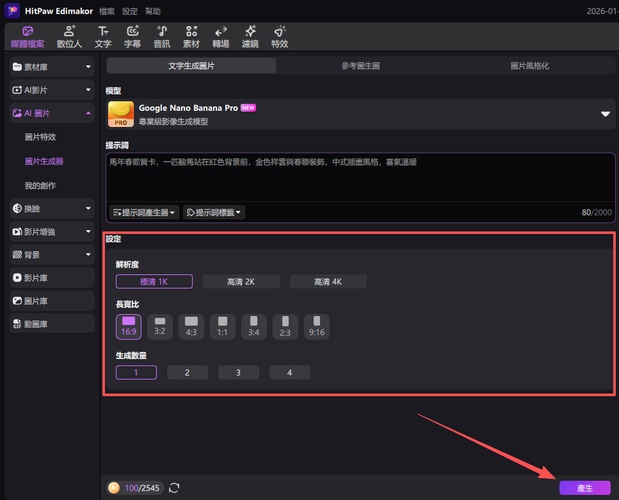Refresh the AI credits balance
This screenshot has width=619, height=500.
pos(174,488)
